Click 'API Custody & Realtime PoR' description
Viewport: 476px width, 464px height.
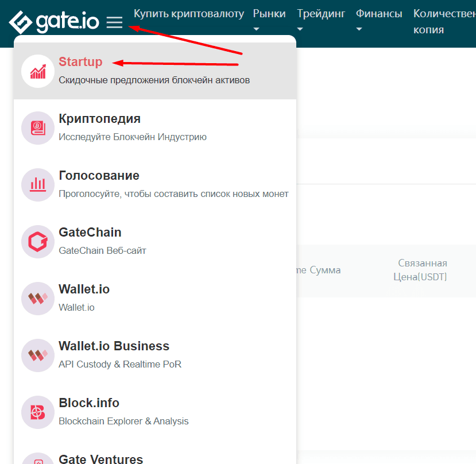pos(120,364)
